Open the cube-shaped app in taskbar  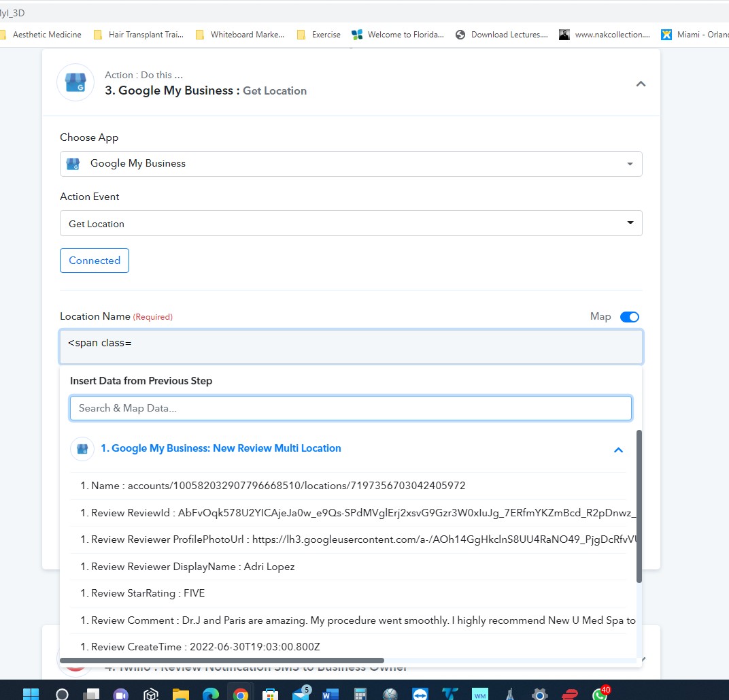pyautogui.click(x=151, y=695)
